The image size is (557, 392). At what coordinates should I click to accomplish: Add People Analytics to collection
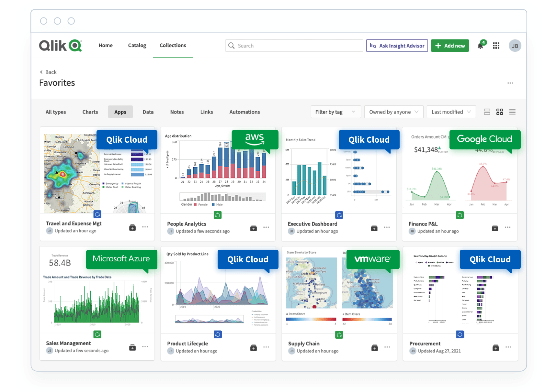click(x=254, y=228)
